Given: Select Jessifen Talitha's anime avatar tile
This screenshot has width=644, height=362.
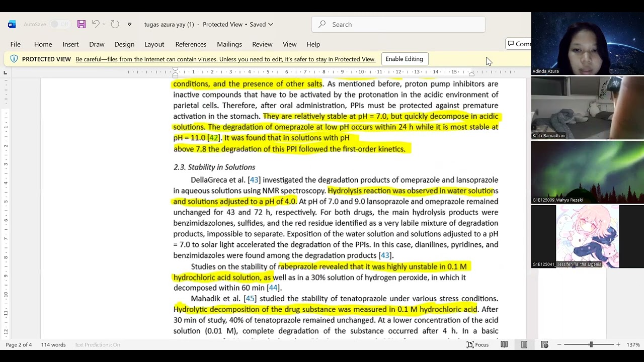Looking at the screenshot, I should [588, 236].
